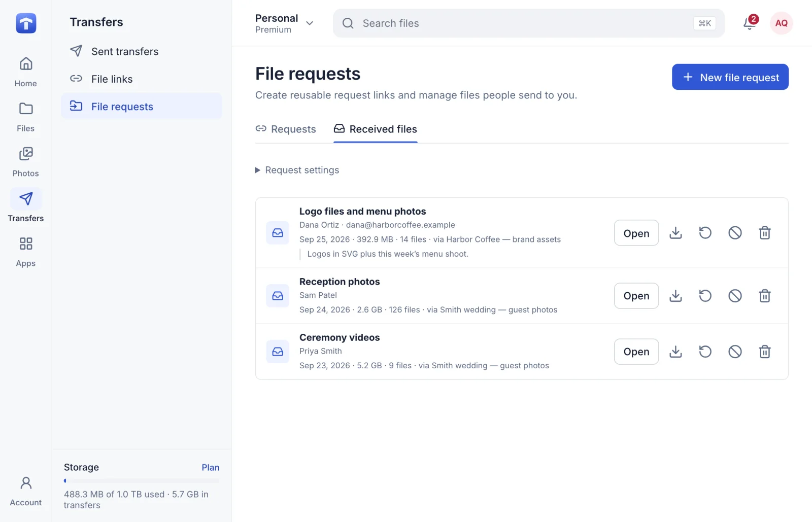Open File links in the sidebar
This screenshot has height=522, width=812.
click(x=142, y=79)
